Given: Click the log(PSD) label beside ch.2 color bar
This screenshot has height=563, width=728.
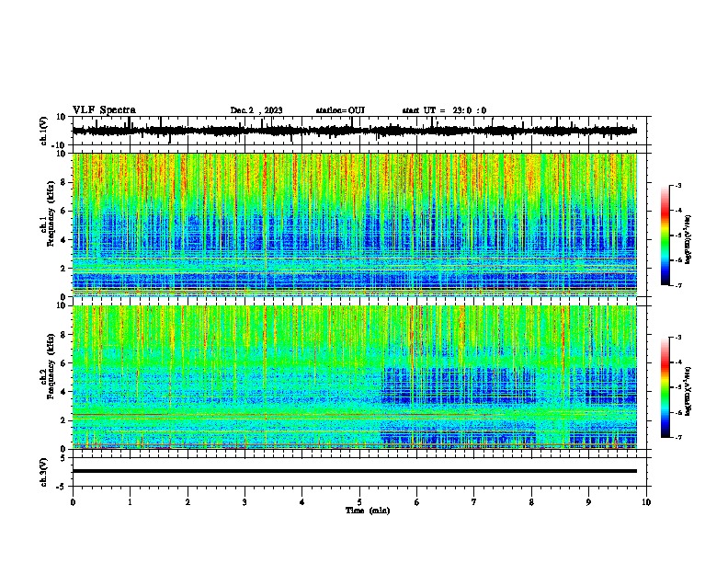Looking at the screenshot, I should tap(688, 392).
